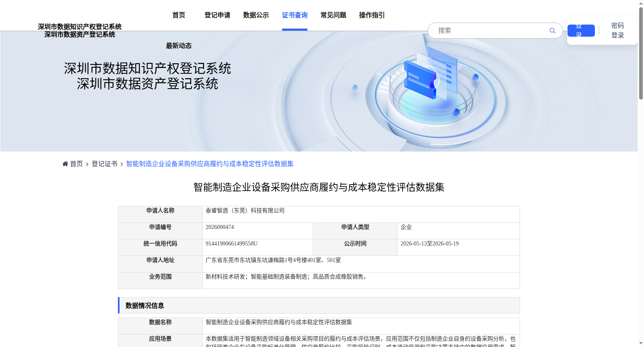This screenshot has height=347, width=644.
Task: Open the 操作指引 navigation tab
Action: coord(372,15)
